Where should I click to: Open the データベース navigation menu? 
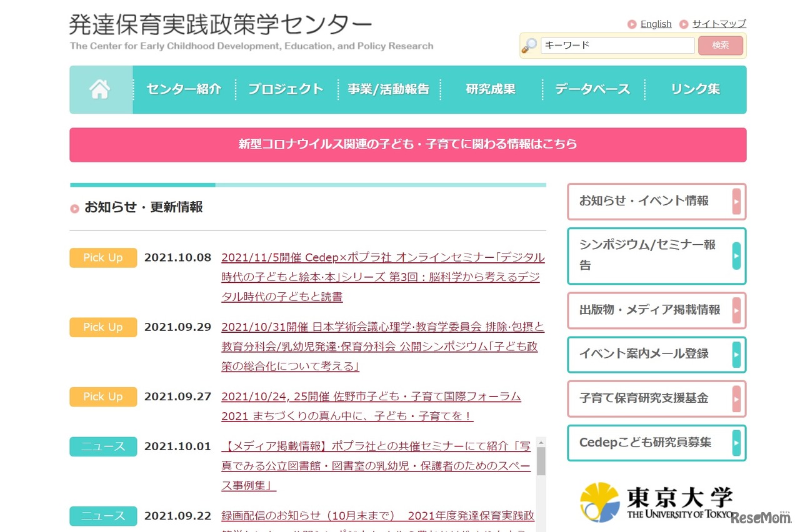click(591, 89)
